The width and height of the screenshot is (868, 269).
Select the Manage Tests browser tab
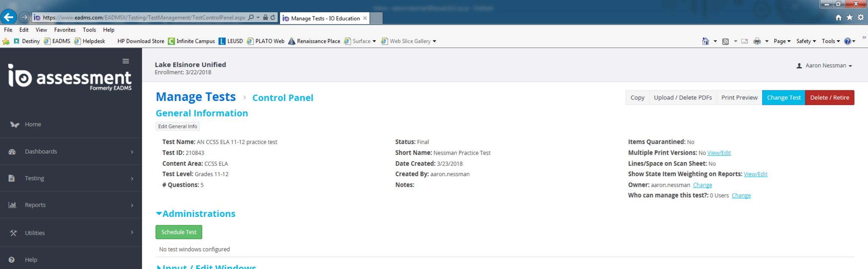[x=325, y=18]
